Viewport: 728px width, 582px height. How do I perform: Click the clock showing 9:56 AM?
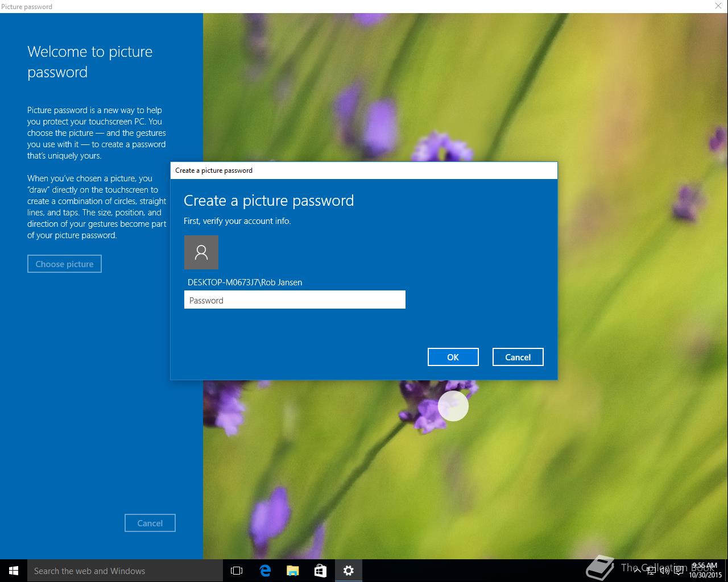(705, 571)
